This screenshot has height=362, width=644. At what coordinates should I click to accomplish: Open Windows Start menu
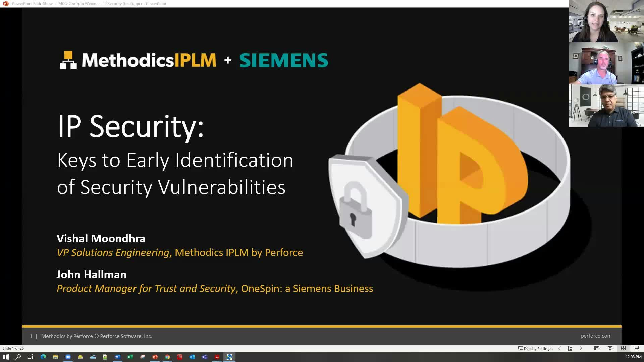click(x=6, y=357)
